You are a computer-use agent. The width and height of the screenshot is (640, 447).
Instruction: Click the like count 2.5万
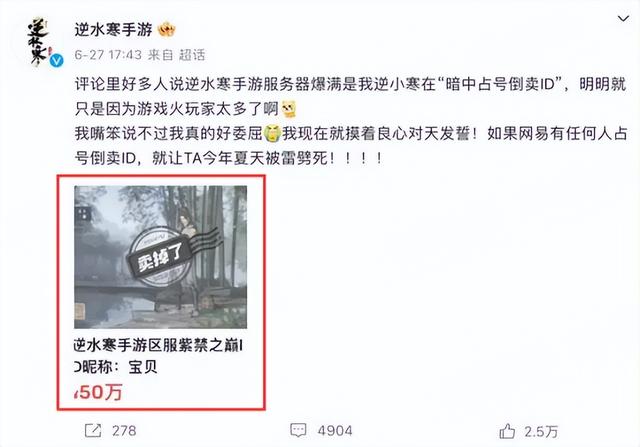tap(541, 431)
